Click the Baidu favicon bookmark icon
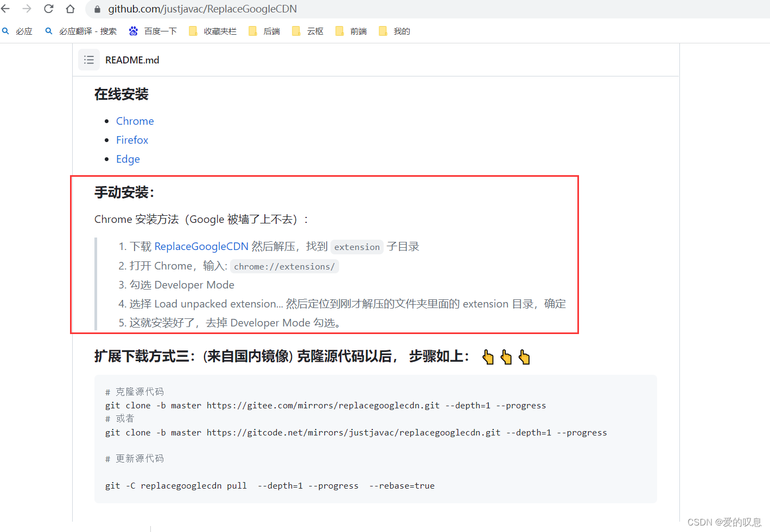The width and height of the screenshot is (770, 532). pyautogui.click(x=133, y=31)
